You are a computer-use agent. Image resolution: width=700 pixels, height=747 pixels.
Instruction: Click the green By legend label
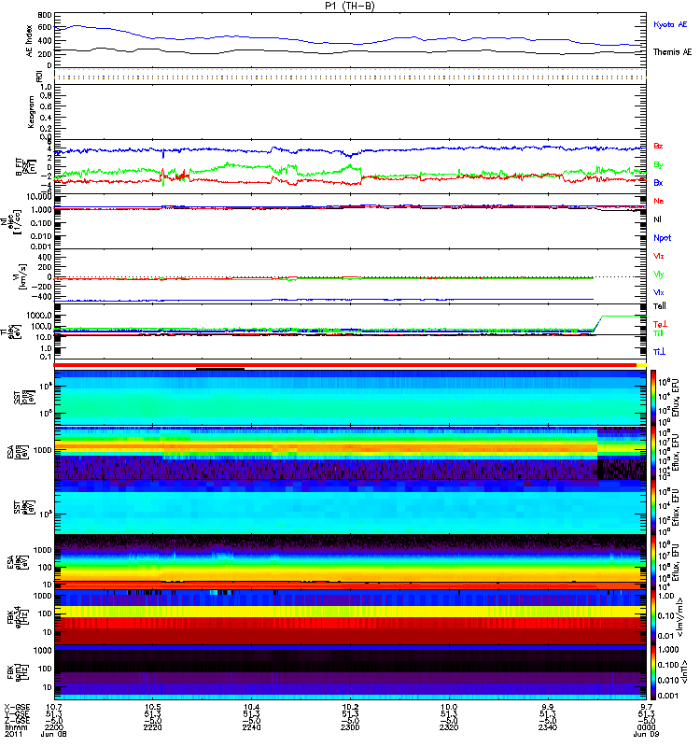coord(658,165)
